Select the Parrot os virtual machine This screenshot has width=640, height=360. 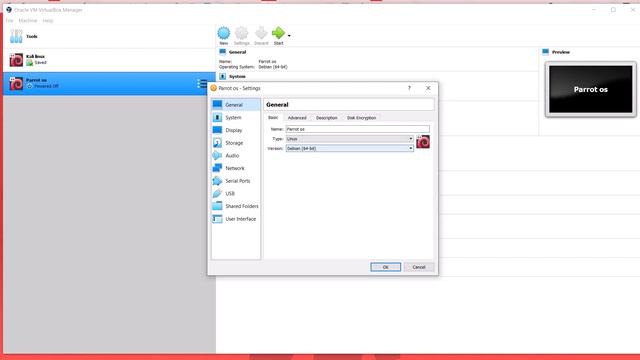(x=109, y=84)
